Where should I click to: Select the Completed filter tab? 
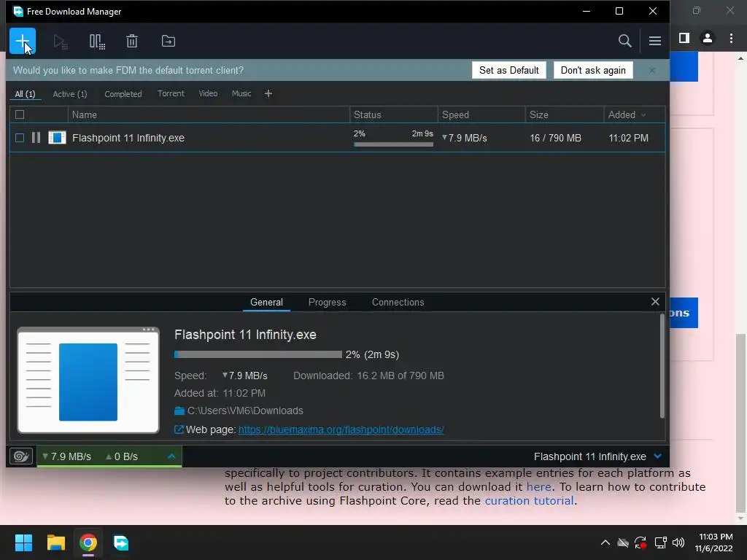(x=123, y=94)
